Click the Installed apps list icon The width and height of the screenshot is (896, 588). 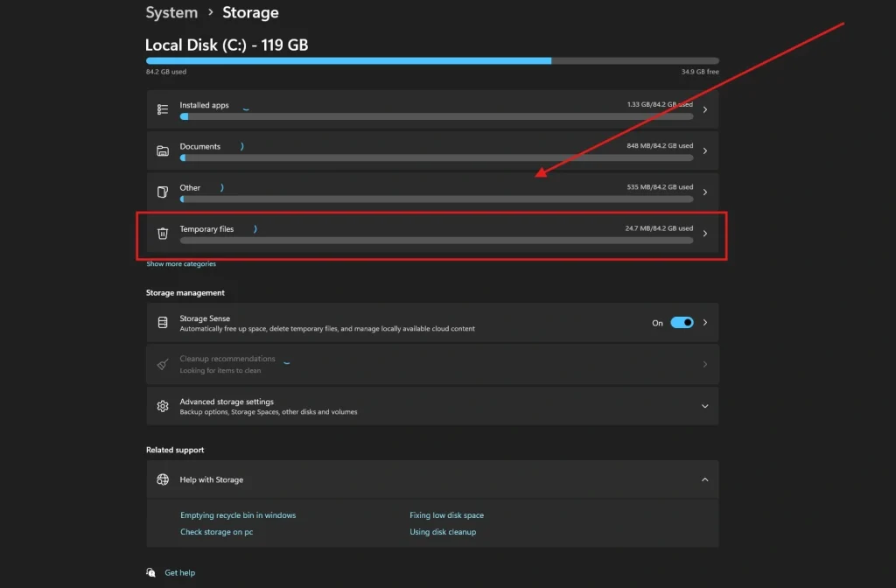pos(163,109)
